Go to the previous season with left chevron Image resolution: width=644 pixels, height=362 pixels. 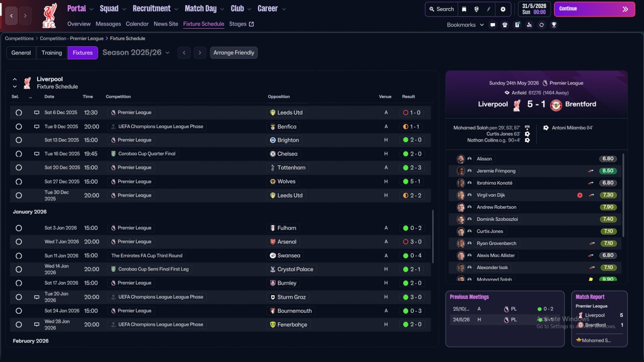(x=184, y=53)
